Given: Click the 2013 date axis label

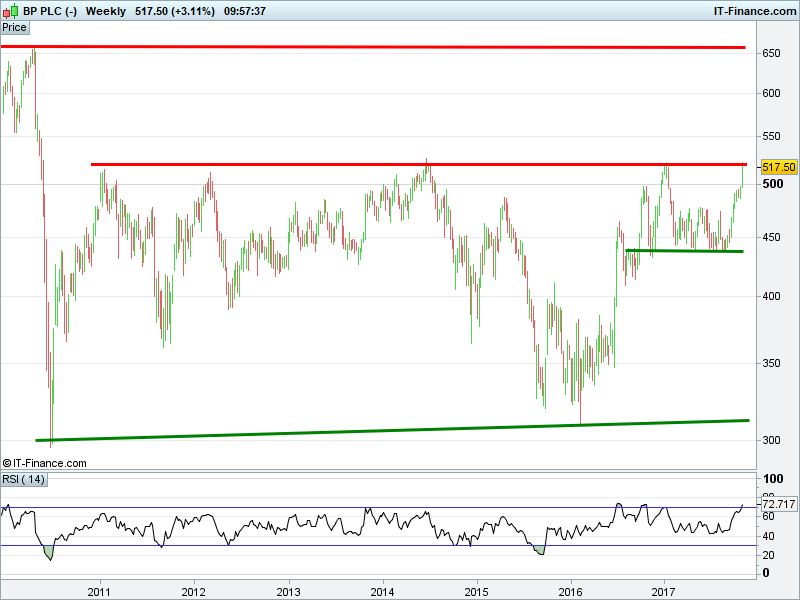Looking at the screenshot, I should tap(288, 592).
